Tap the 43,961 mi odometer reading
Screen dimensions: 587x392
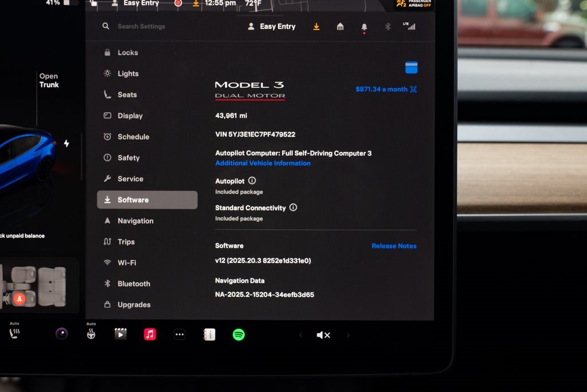(231, 116)
